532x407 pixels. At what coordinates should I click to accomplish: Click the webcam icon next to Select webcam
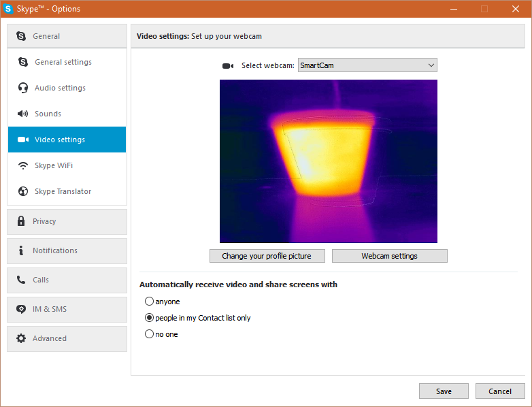pyautogui.click(x=228, y=66)
